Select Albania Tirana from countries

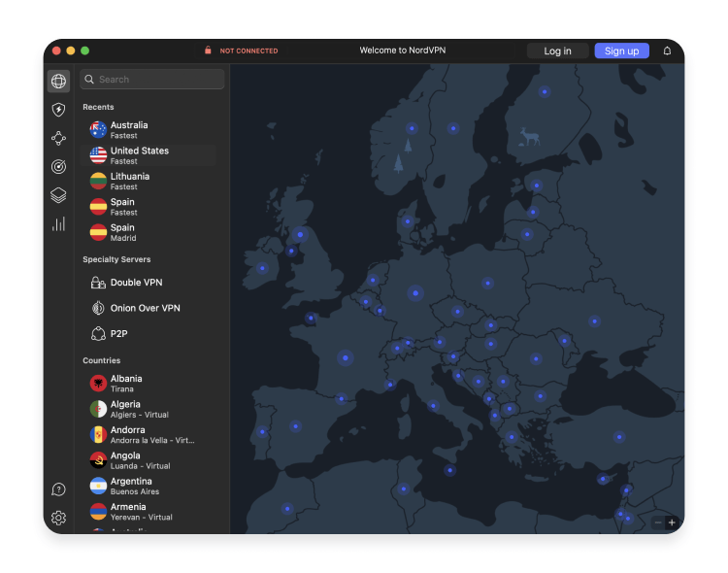click(126, 384)
